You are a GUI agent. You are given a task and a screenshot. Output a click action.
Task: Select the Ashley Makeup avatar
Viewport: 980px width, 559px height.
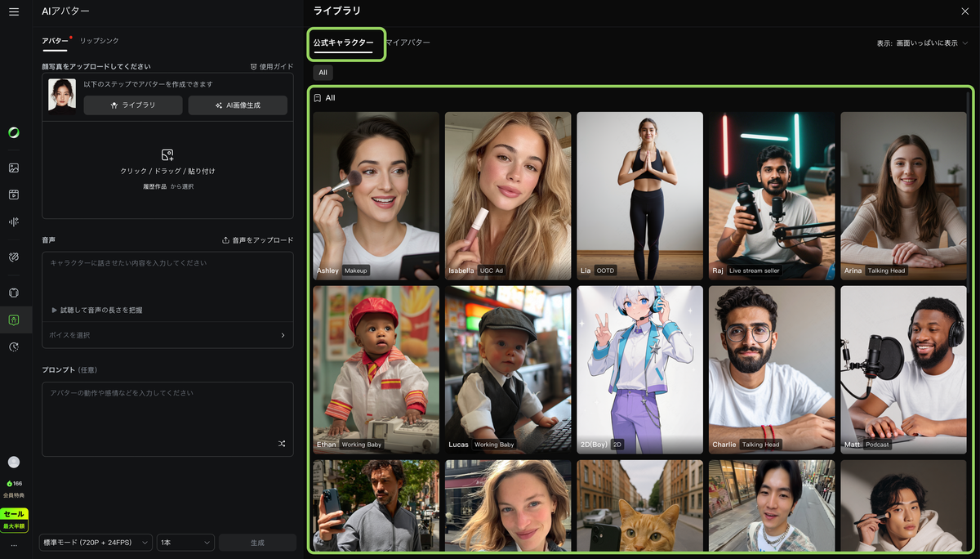click(x=376, y=195)
